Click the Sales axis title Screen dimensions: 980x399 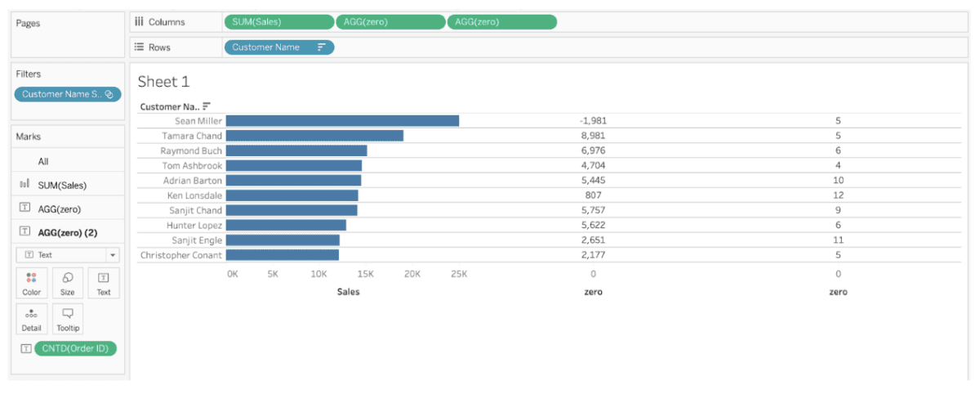click(x=348, y=292)
